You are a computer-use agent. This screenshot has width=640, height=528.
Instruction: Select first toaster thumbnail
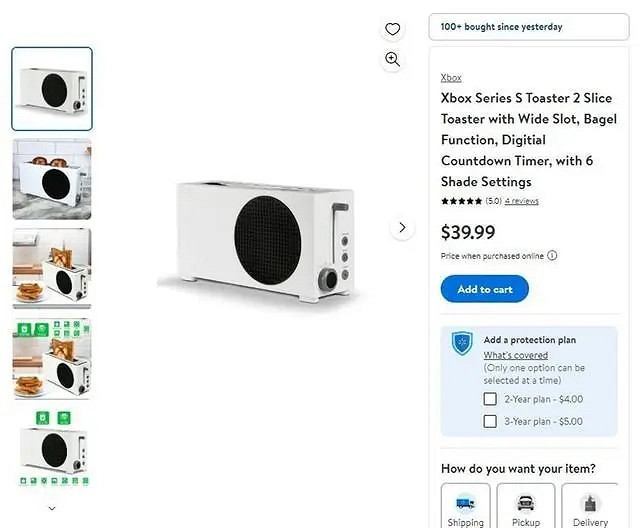pyautogui.click(x=52, y=89)
